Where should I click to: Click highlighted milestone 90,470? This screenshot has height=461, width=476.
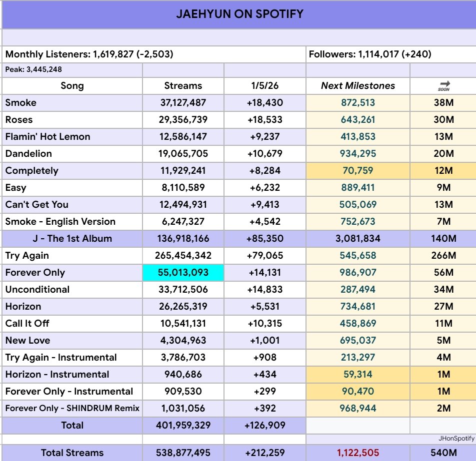(x=358, y=392)
